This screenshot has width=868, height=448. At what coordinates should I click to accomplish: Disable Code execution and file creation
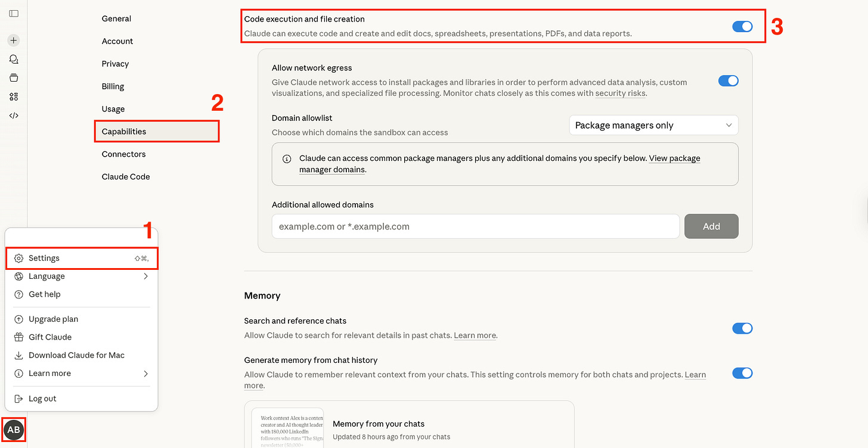742,26
